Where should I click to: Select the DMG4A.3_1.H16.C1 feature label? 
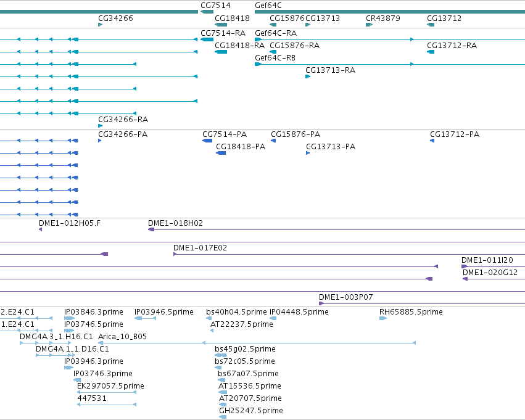click(x=56, y=337)
